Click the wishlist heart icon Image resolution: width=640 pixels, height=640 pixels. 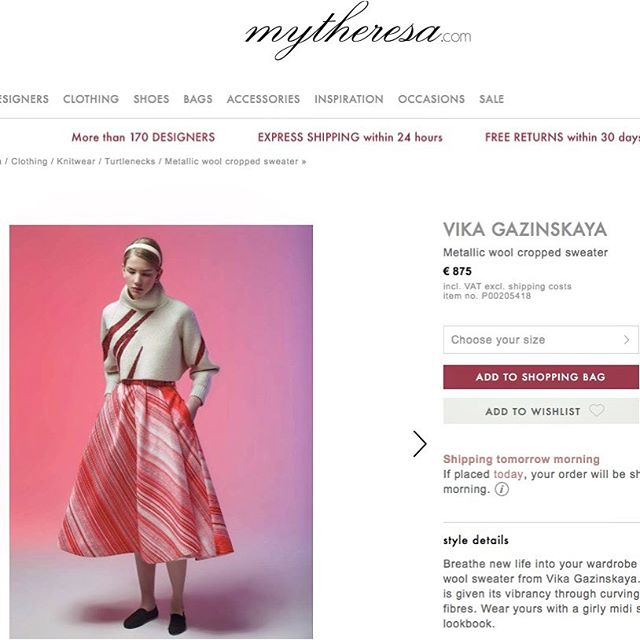[597, 410]
